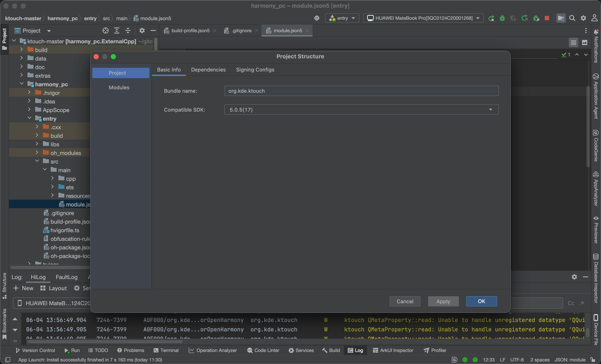
Task: Toggle Cc match case in log search
Action: (x=571, y=303)
